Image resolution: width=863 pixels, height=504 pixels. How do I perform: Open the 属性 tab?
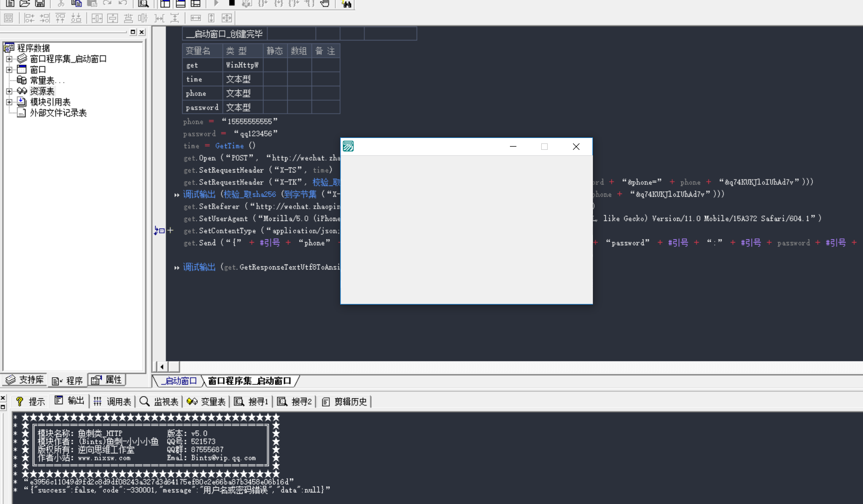[107, 380]
